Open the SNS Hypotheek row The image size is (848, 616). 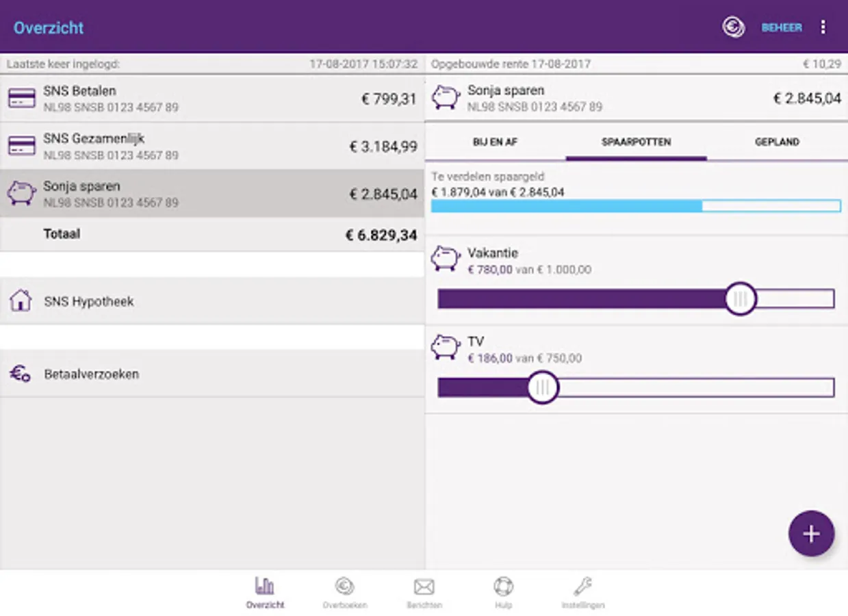pos(212,300)
